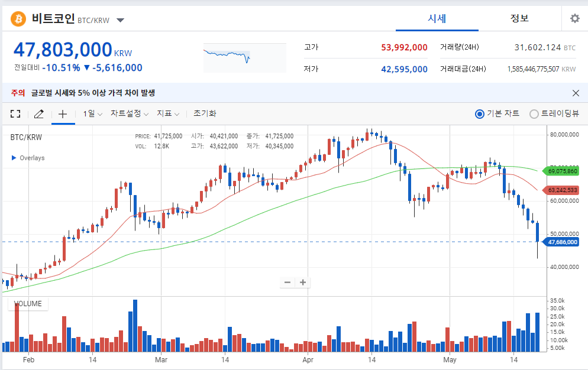Click the 35.0k volume axis label
This screenshot has width=588, height=370.
pos(557,301)
